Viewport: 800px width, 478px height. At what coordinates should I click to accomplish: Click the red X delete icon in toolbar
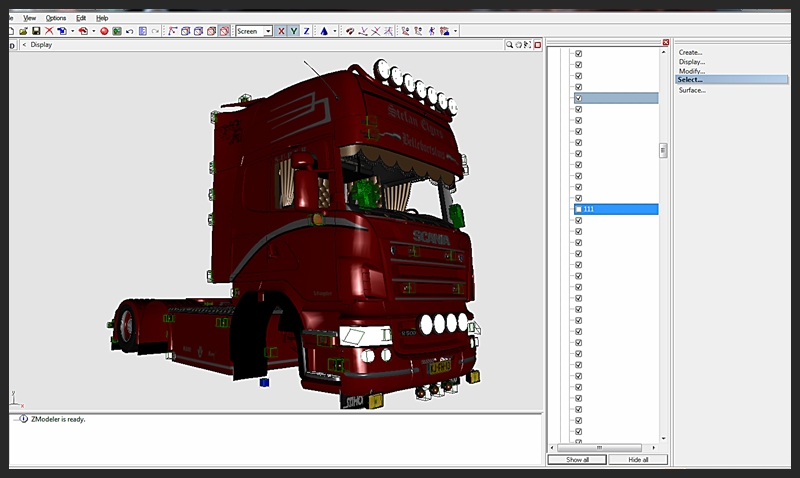click(x=49, y=31)
